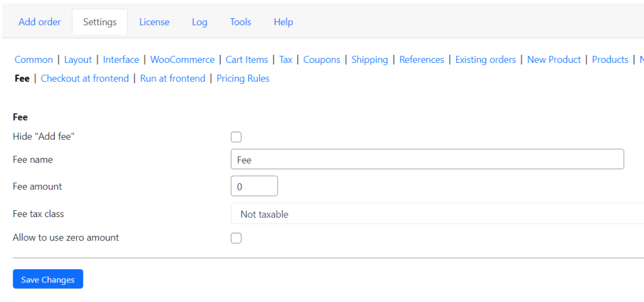Select the Fee amount input box

pyautogui.click(x=254, y=186)
